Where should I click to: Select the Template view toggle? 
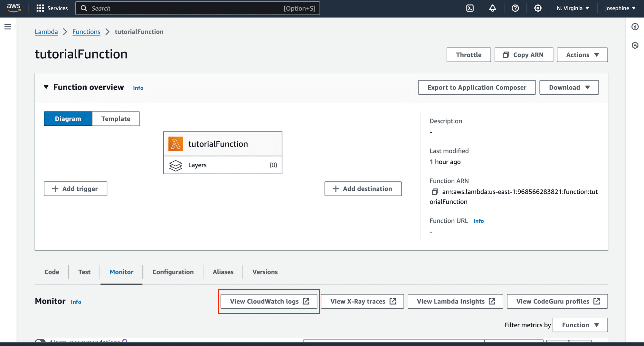tap(116, 119)
